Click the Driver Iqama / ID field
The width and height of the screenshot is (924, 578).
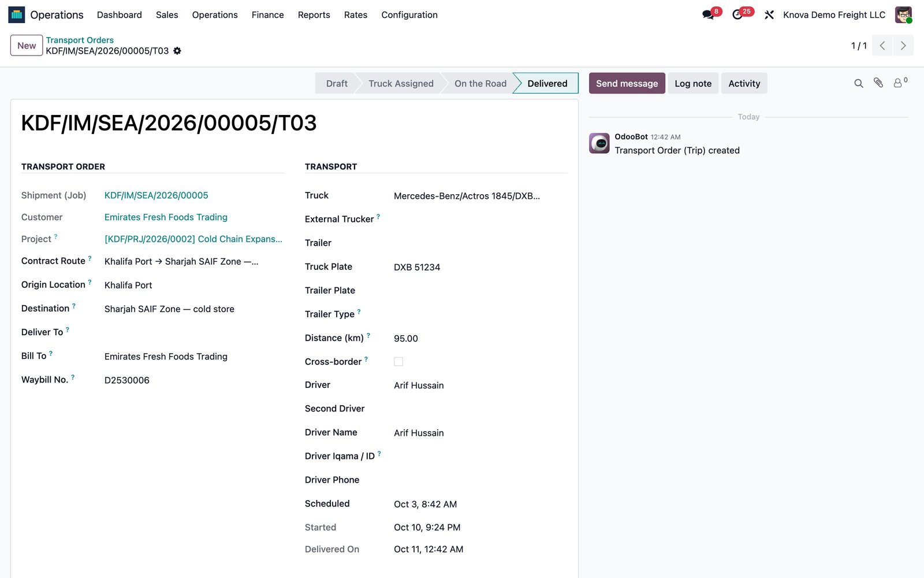pos(480,457)
